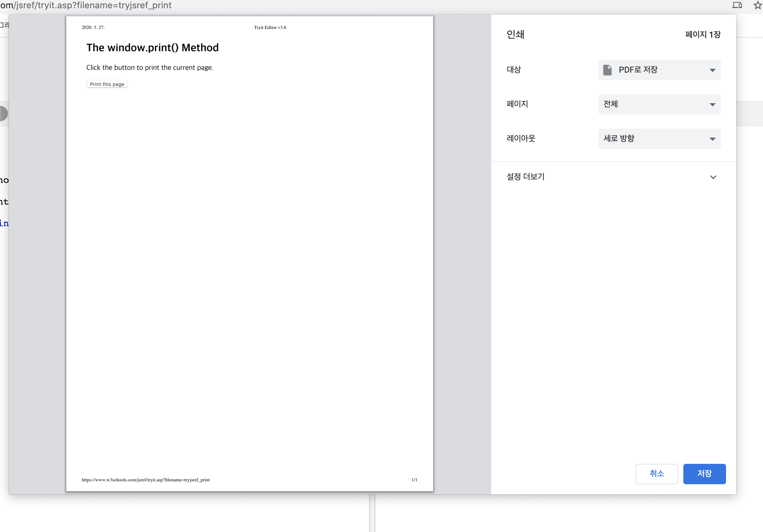763x532 pixels.
Task: Click the chevron icon beside 설정 더보기
Action: coord(713,177)
